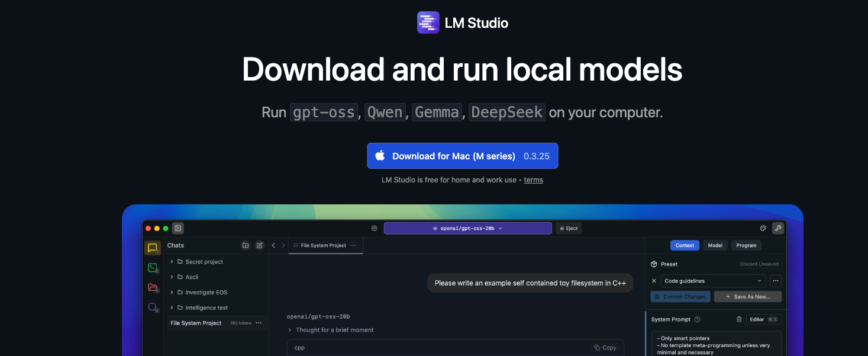Viewport: 868px width, 356px height.
Task: Open the Code guidelines preset dropdown
Action: point(713,281)
